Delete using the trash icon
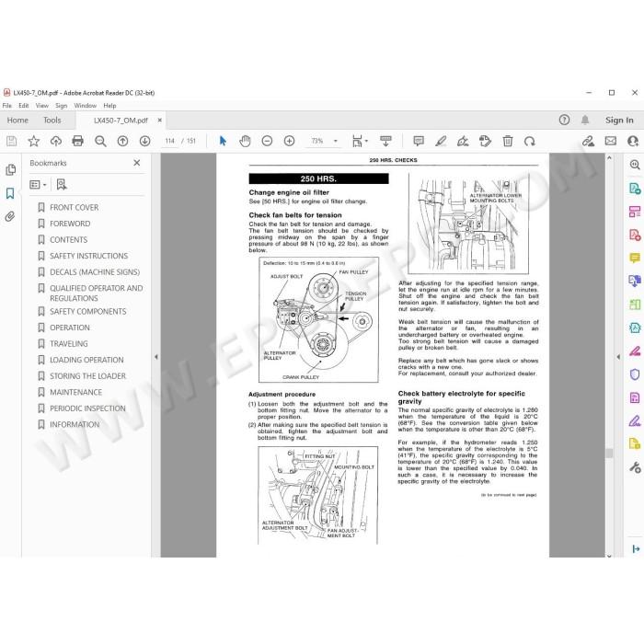 508,142
